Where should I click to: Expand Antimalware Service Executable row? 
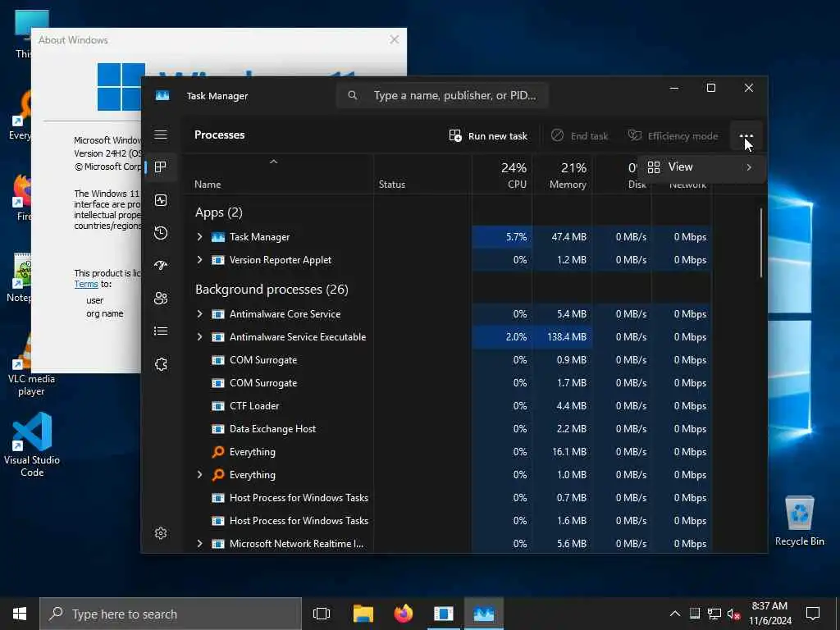click(200, 337)
